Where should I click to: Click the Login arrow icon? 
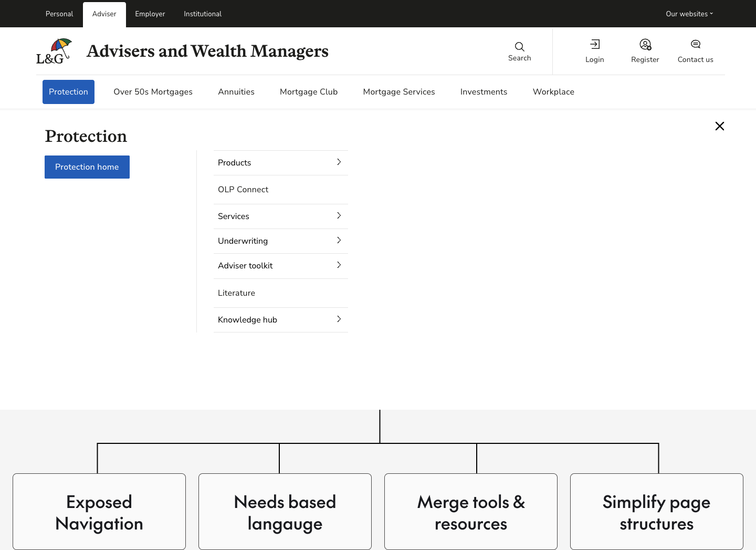pos(595,44)
